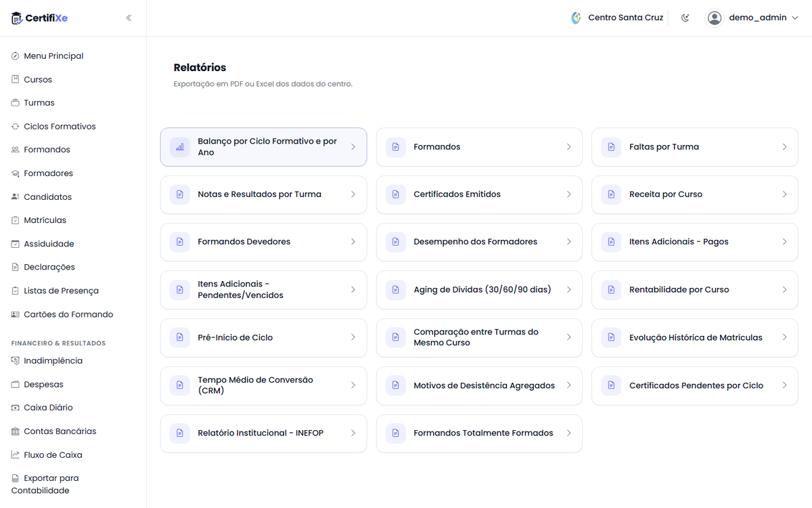Click the CertifiXe logo icon
The width and height of the screenshot is (812, 508).
(17, 18)
